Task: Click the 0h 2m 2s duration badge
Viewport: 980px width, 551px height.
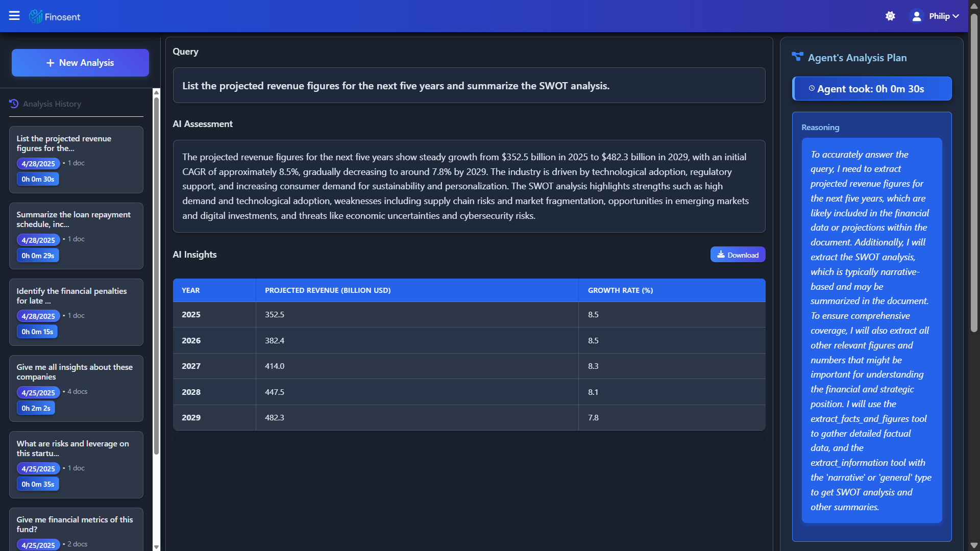Action: click(36, 408)
